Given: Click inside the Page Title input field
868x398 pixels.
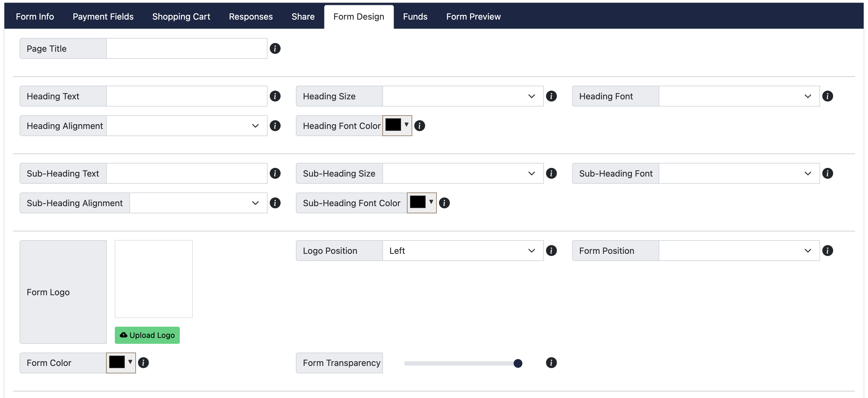Looking at the screenshot, I should coord(186,48).
